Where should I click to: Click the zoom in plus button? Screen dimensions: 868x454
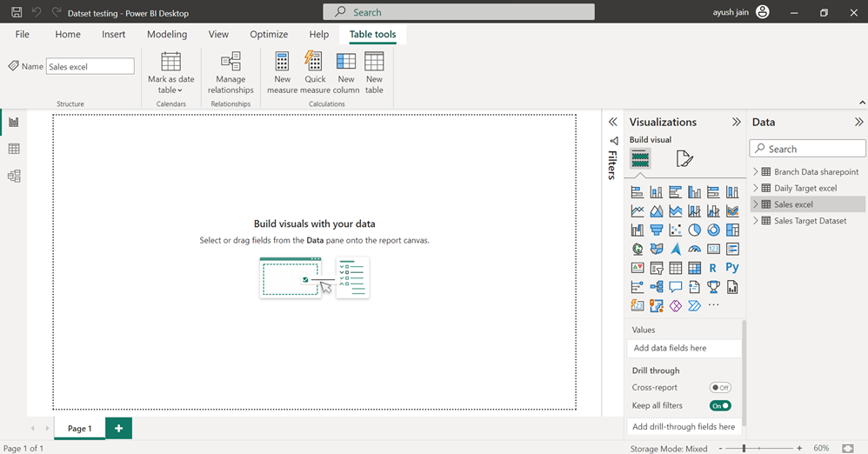click(799, 448)
